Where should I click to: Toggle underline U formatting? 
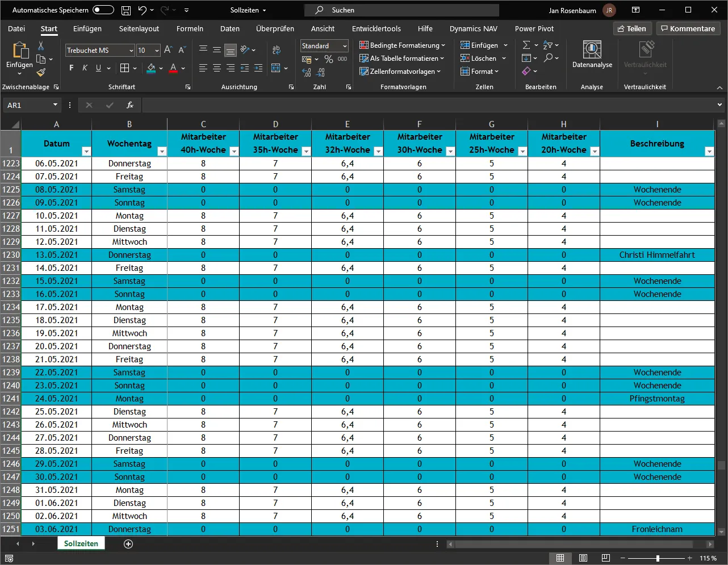[99, 68]
